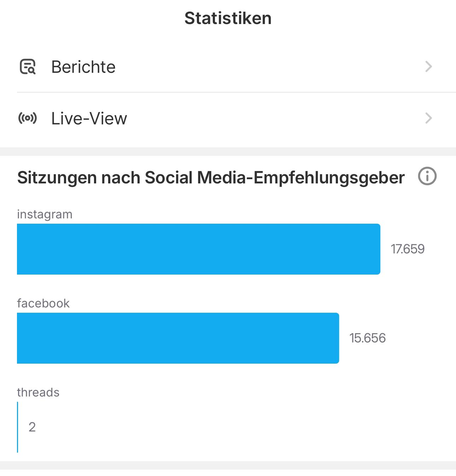Image resolution: width=456 pixels, height=476 pixels.
Task: Click the gray separator band below Live-View
Action: [x=228, y=152]
